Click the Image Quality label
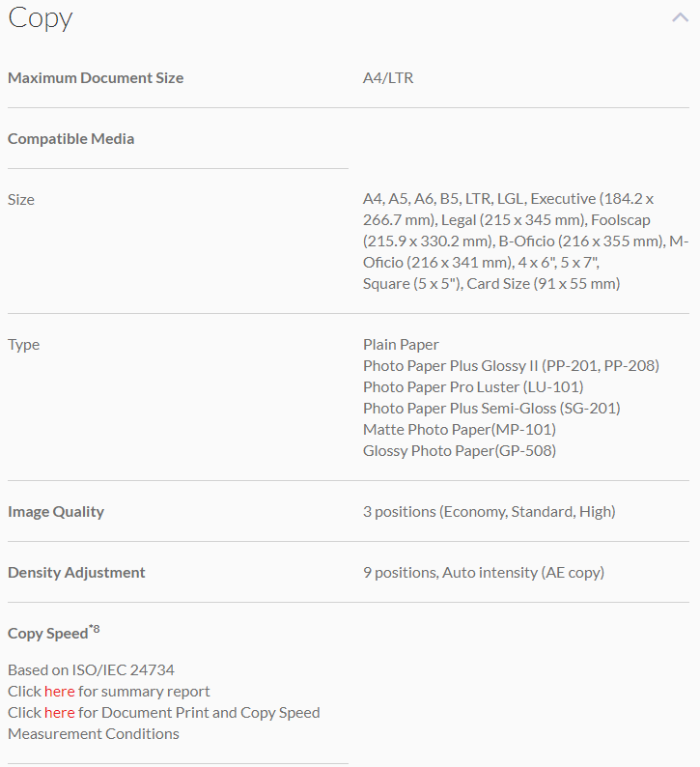This screenshot has height=767, width=700. tap(56, 511)
